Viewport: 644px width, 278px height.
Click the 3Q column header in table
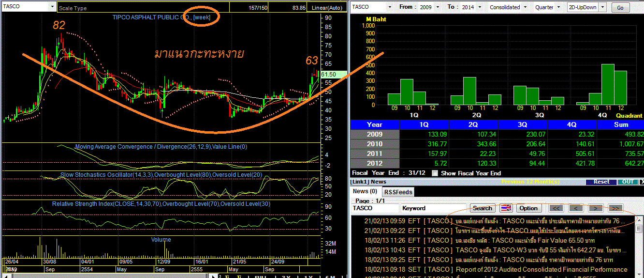(x=523, y=124)
